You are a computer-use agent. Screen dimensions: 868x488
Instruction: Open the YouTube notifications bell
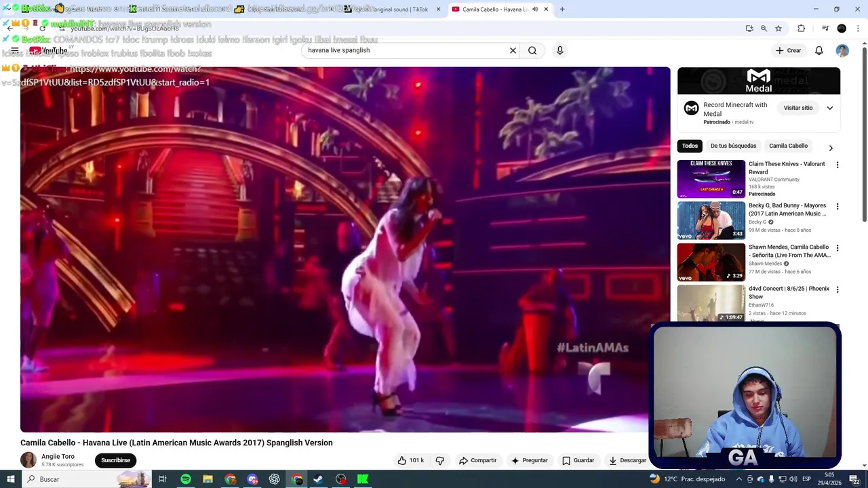[x=818, y=50]
